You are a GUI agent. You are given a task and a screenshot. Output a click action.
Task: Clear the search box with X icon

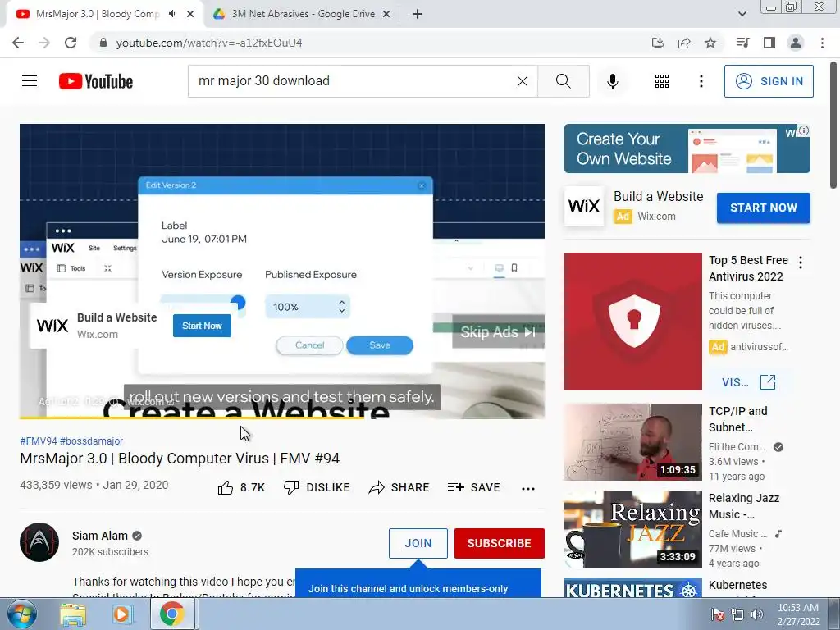[523, 81]
